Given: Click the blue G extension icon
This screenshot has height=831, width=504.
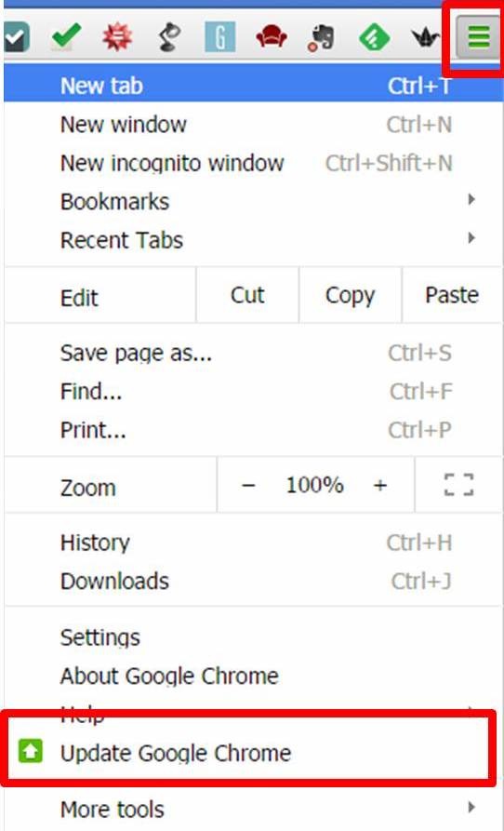Looking at the screenshot, I should tap(219, 38).
